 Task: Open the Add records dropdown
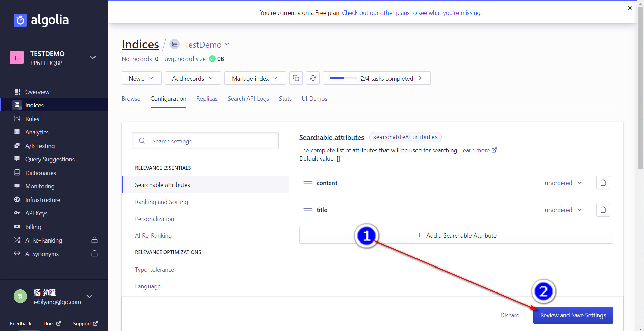pyautogui.click(x=192, y=78)
